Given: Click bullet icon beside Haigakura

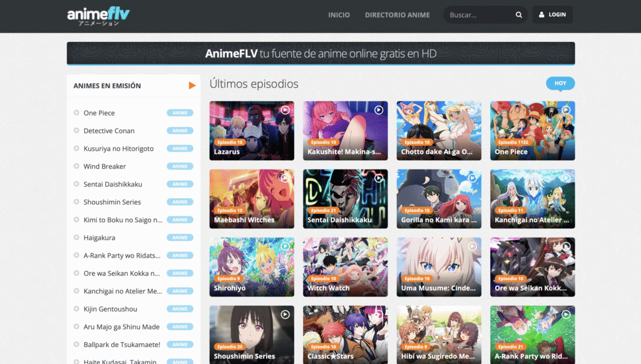Looking at the screenshot, I should click(x=76, y=238).
